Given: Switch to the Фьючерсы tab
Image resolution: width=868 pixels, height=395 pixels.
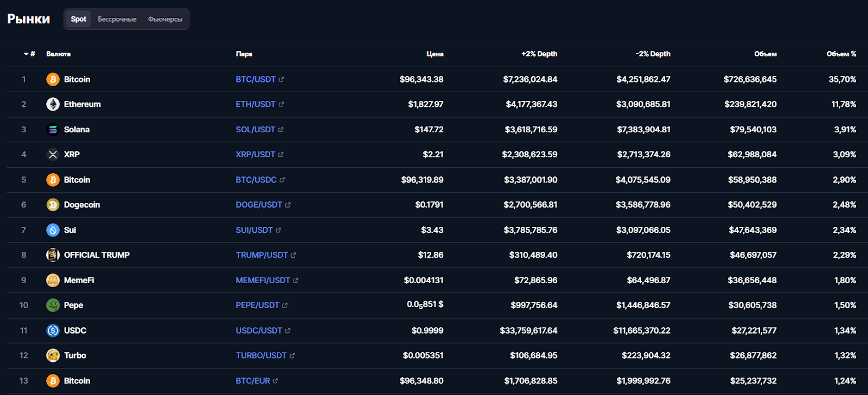Looking at the screenshot, I should 165,19.
